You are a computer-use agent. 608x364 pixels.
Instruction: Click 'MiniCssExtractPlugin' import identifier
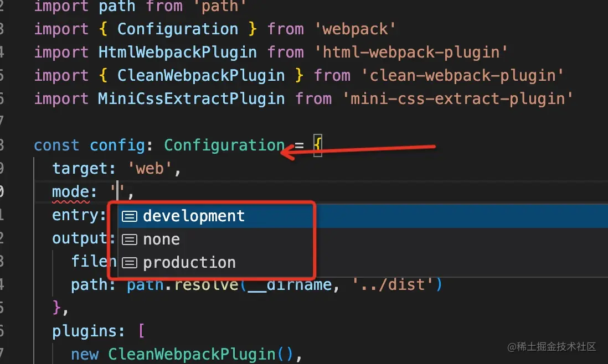pos(192,98)
